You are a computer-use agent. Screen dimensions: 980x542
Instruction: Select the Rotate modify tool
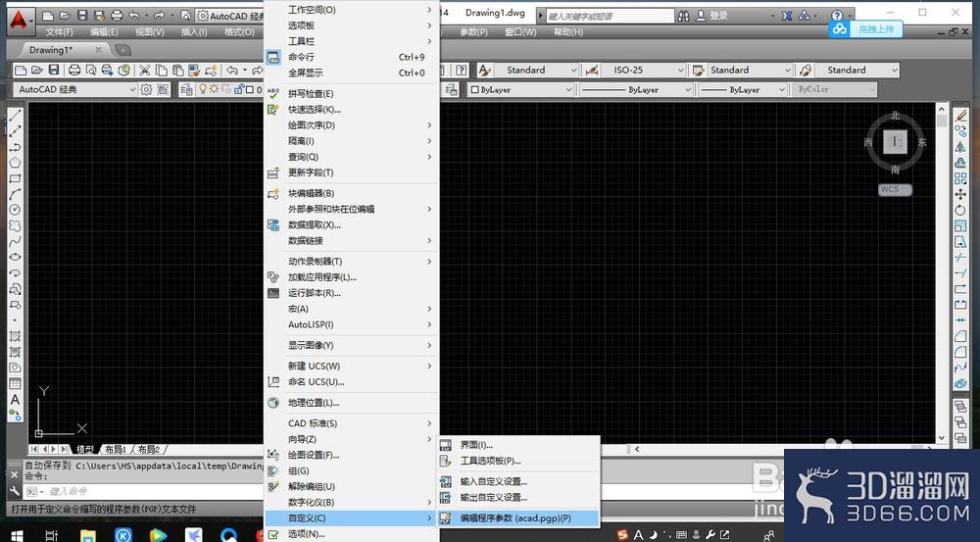click(x=960, y=210)
